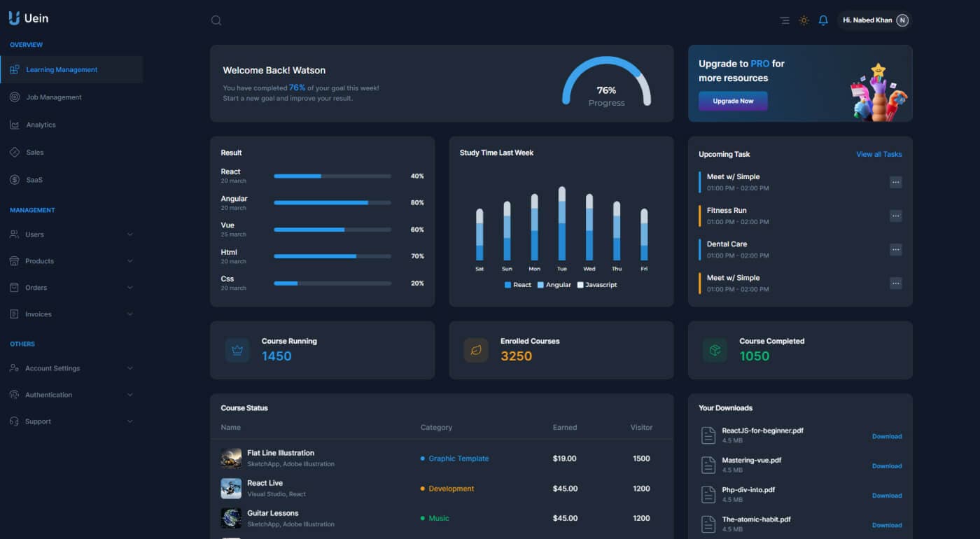Toggle Angular series in chart legend

(554, 285)
